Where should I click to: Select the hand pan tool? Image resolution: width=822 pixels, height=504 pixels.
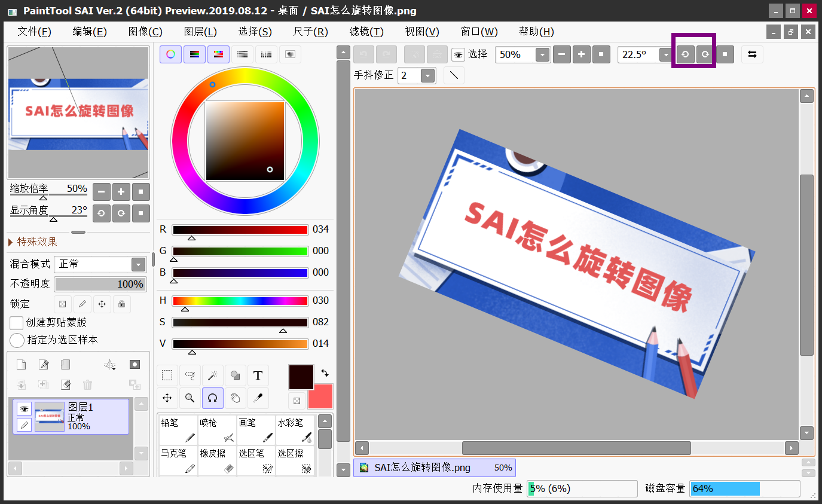coord(236,398)
